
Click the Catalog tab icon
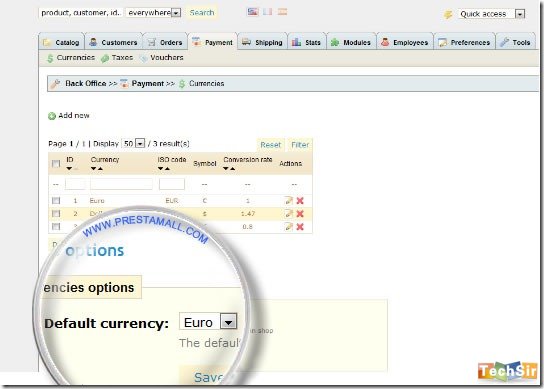pos(47,43)
